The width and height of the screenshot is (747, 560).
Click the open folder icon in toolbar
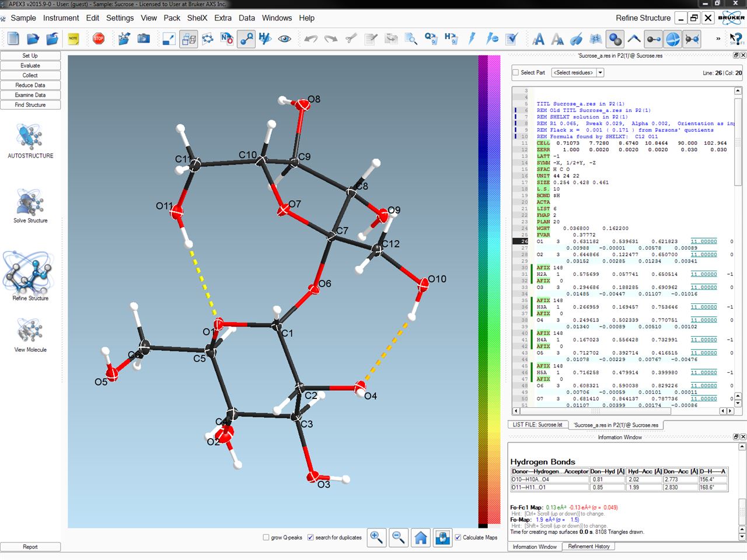(x=33, y=39)
